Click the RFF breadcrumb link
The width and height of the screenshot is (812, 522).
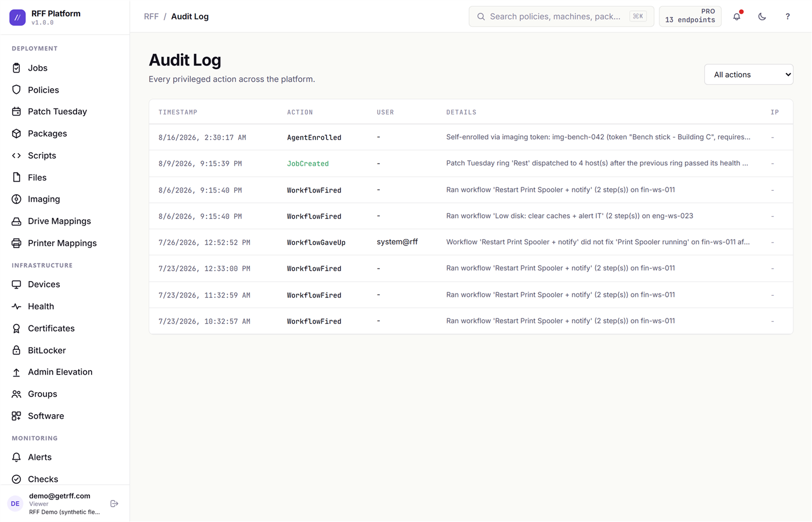(x=151, y=16)
